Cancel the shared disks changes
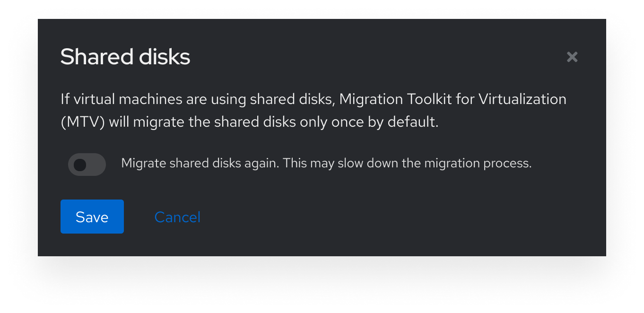The height and width of the screenshot is (313, 644). coord(177,217)
